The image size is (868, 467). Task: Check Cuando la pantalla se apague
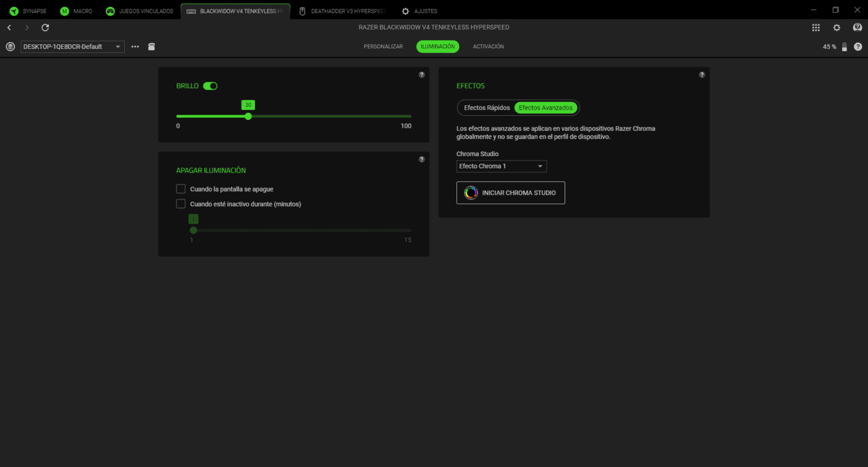pyautogui.click(x=181, y=189)
